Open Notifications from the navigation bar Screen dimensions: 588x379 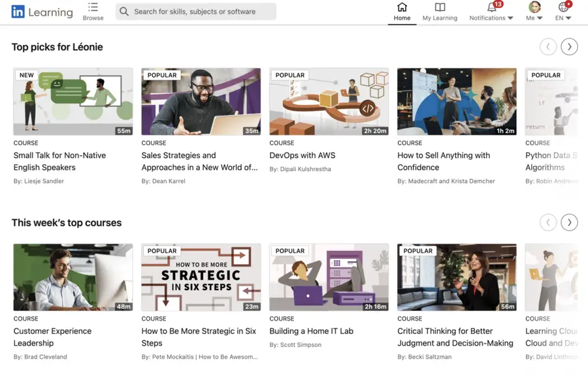(x=490, y=9)
